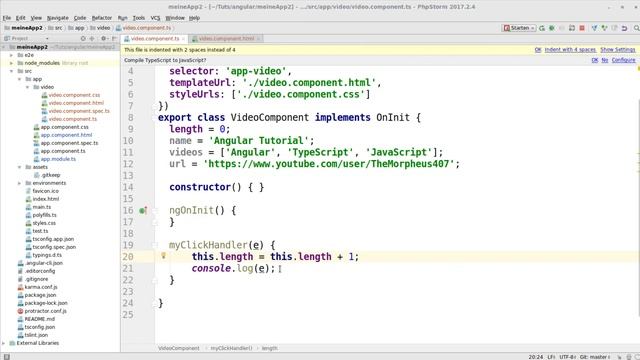Click No in Compile TypeScript prompt

pyautogui.click(x=605, y=60)
